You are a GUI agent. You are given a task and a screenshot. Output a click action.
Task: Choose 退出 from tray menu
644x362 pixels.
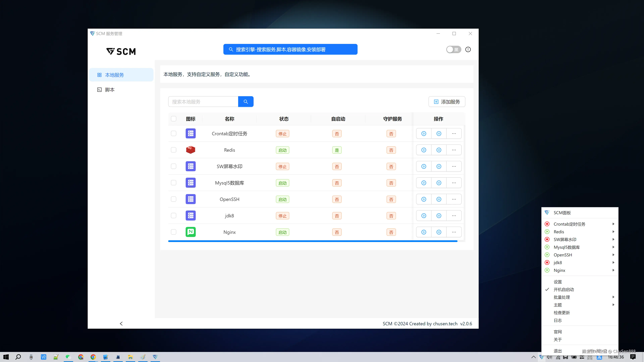pyautogui.click(x=558, y=351)
